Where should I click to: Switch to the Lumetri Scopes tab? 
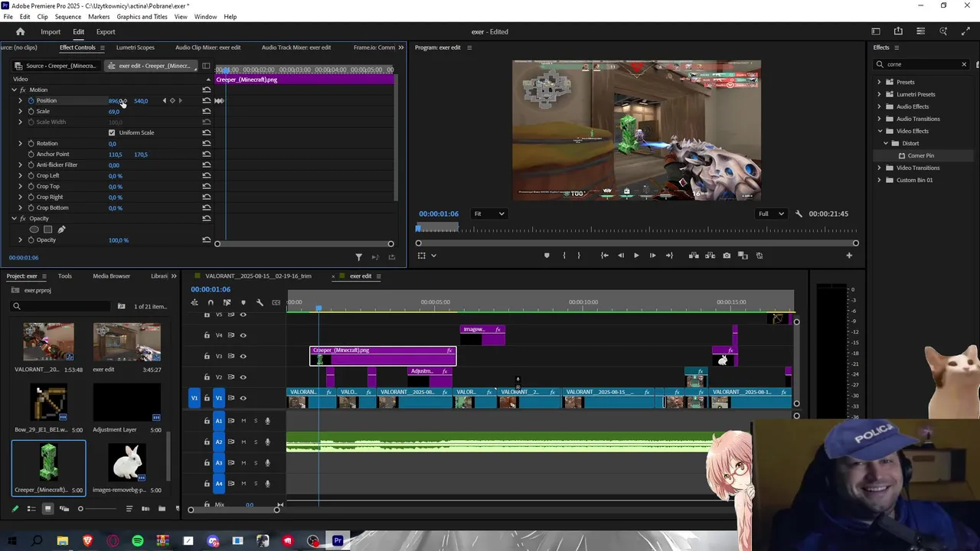tap(135, 47)
